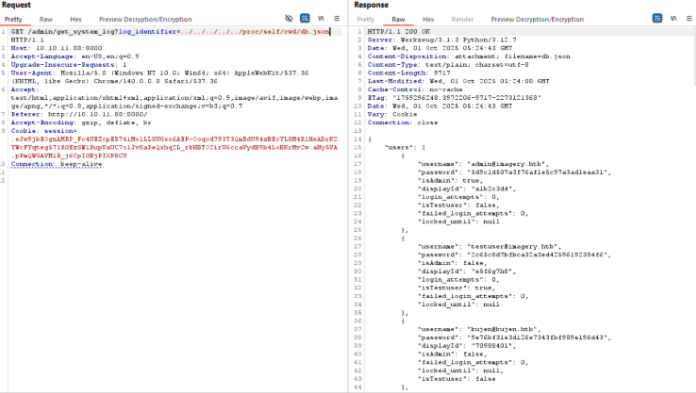Click the log_identifier parameter name in request
Viewport: 696px width, 393px height.
coord(147,32)
